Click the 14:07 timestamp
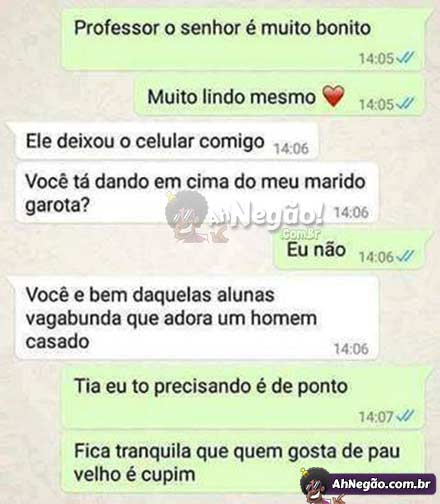440x504 pixels. pos(376,416)
